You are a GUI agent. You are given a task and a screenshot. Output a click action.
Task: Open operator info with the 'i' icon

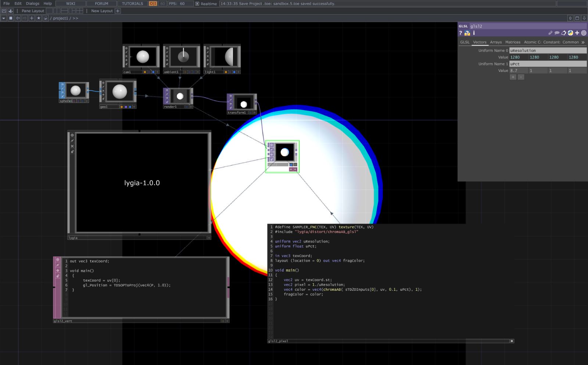[474, 33]
